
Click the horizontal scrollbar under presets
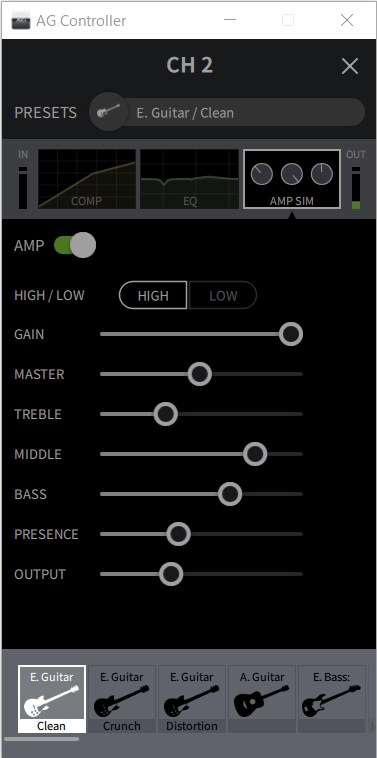42,739
